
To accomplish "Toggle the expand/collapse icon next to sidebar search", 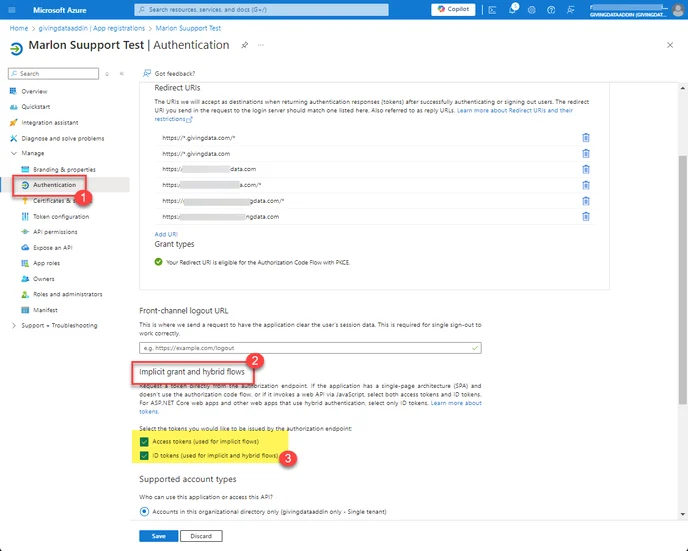I will click(x=107, y=74).
